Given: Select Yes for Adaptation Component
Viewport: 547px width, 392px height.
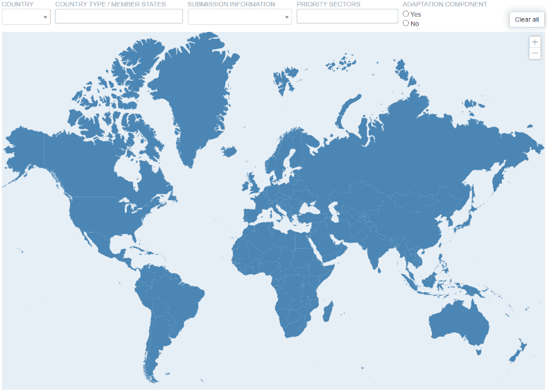Looking at the screenshot, I should click(406, 14).
